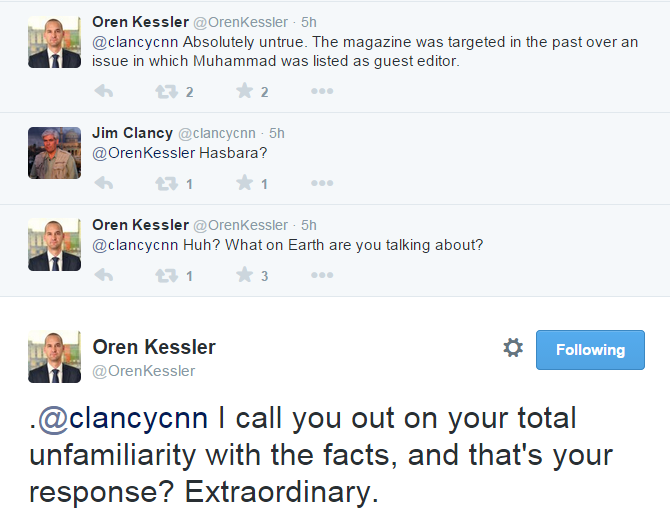Click Oren Kessler's large avatar in main tweet
670x518 pixels.
[x=54, y=358]
